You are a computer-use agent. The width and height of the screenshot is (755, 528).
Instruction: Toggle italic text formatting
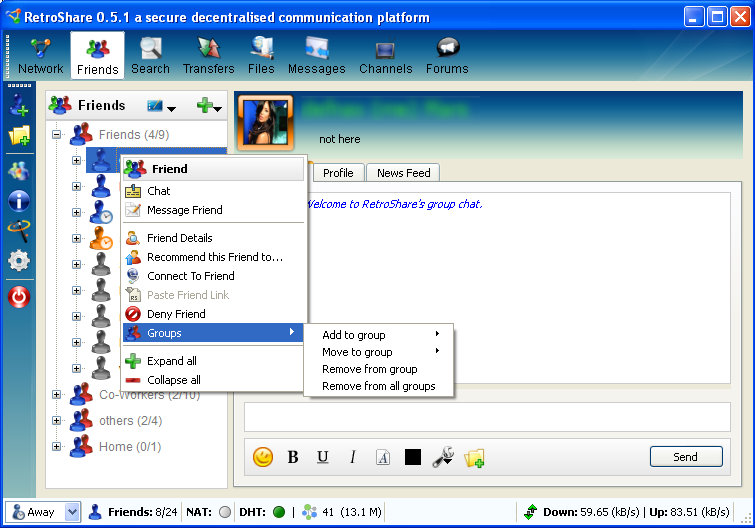(353, 457)
